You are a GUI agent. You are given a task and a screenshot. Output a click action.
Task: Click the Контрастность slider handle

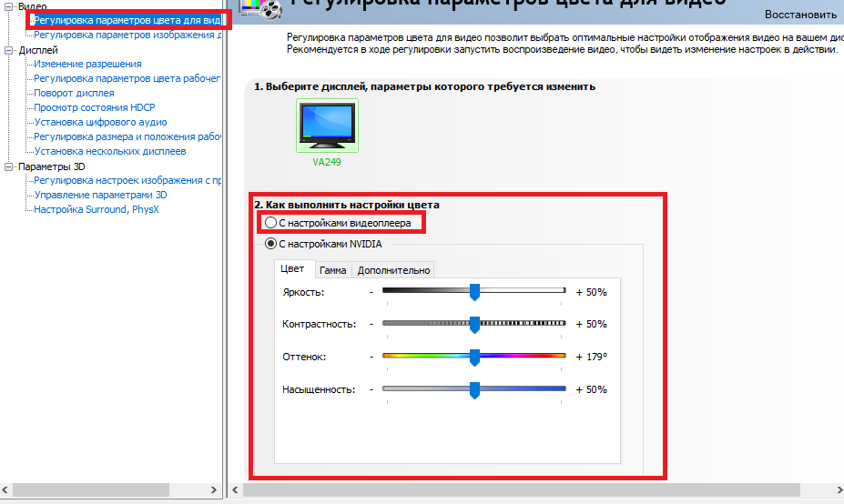click(x=474, y=325)
